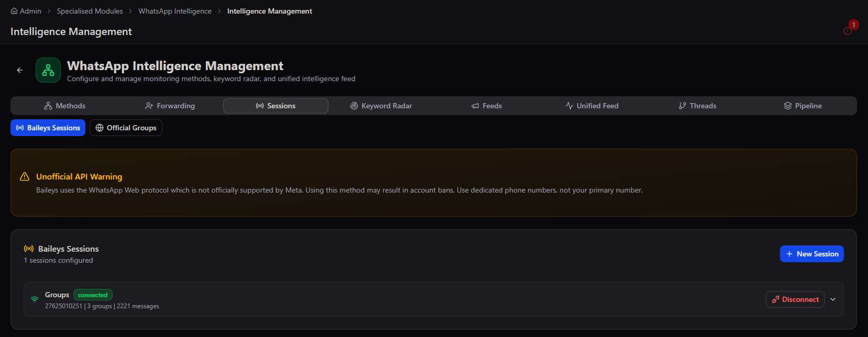Select the Sessions tab
868x337 pixels.
276,106
